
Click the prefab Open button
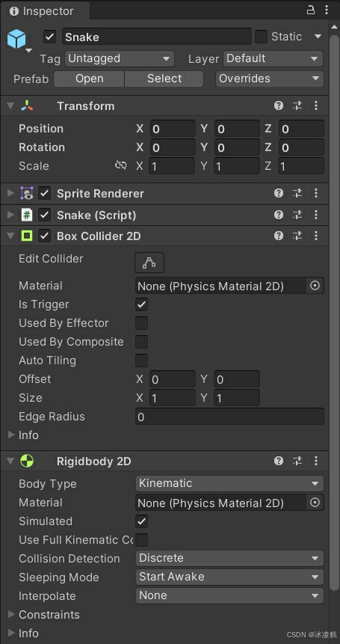click(89, 79)
